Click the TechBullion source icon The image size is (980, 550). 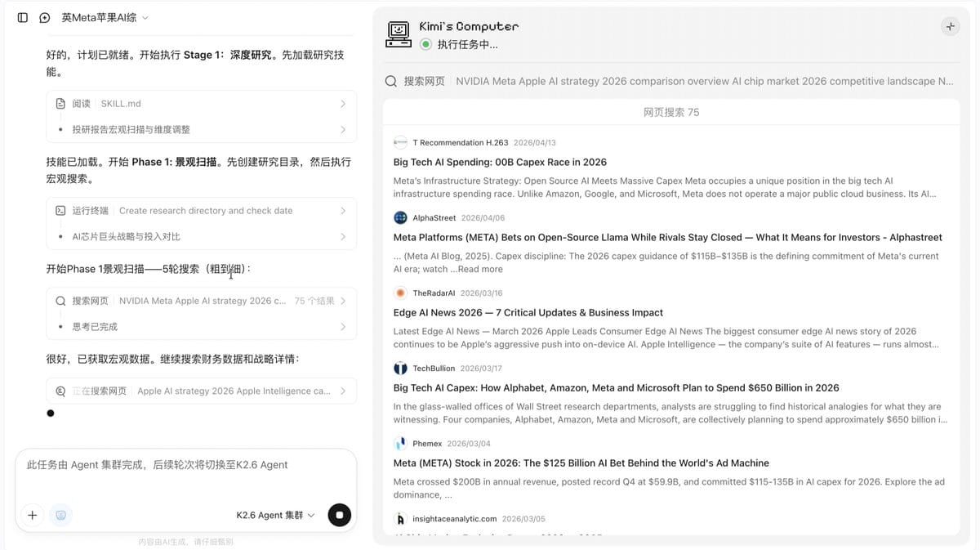click(x=400, y=368)
